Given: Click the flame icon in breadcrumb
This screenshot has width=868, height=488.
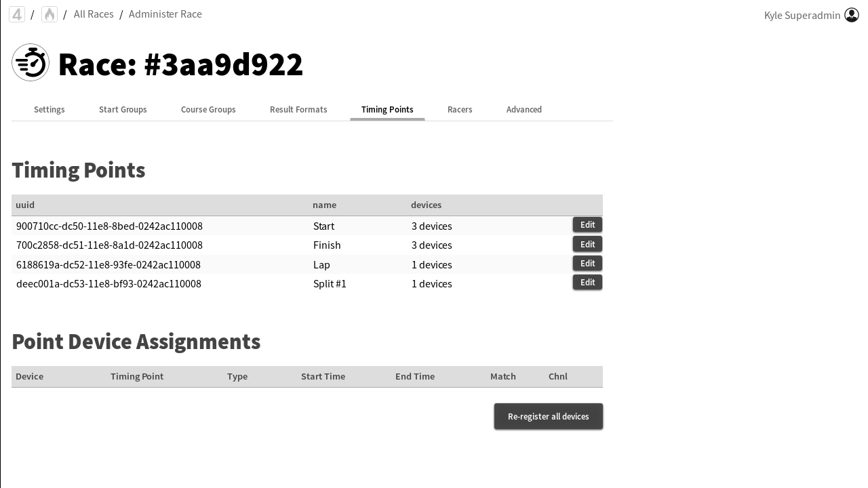Looking at the screenshot, I should point(50,14).
